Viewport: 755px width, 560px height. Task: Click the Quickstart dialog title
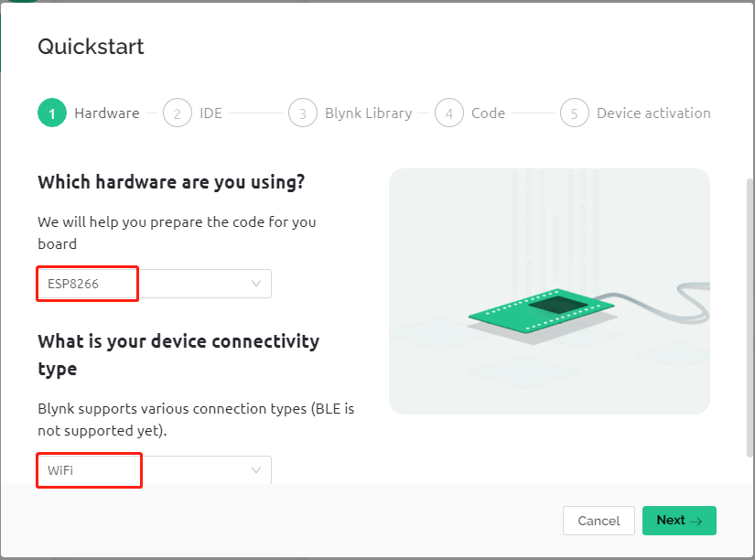pyautogui.click(x=91, y=47)
